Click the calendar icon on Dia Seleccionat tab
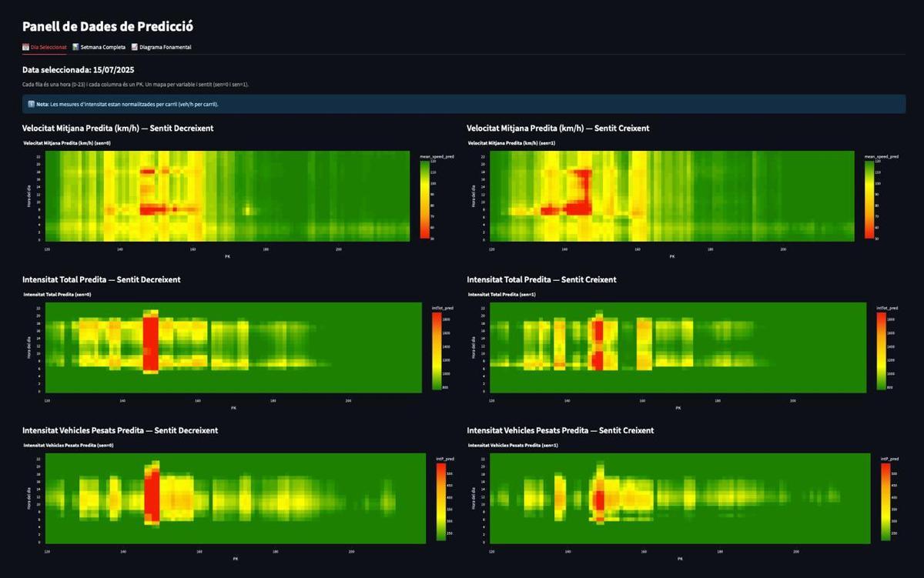The width and height of the screenshot is (924, 578). tap(25, 47)
